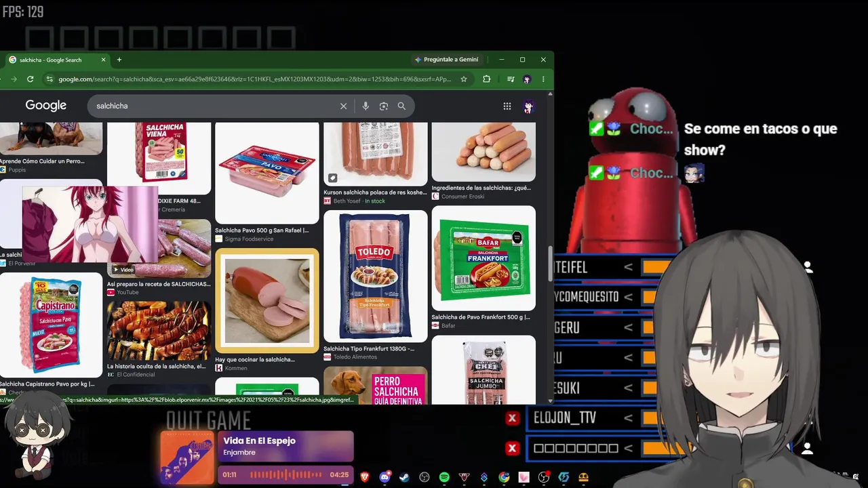
Task: Open Chrome media controls icon
Action: (x=511, y=79)
